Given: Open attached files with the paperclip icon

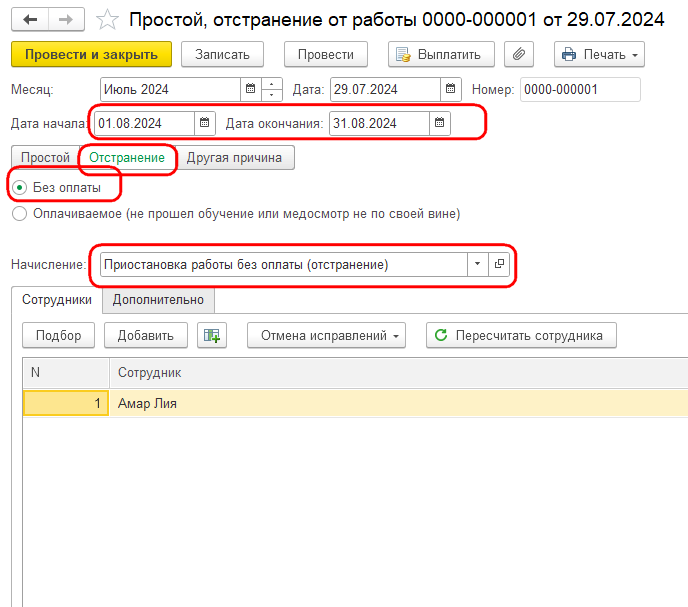Looking at the screenshot, I should (519, 54).
